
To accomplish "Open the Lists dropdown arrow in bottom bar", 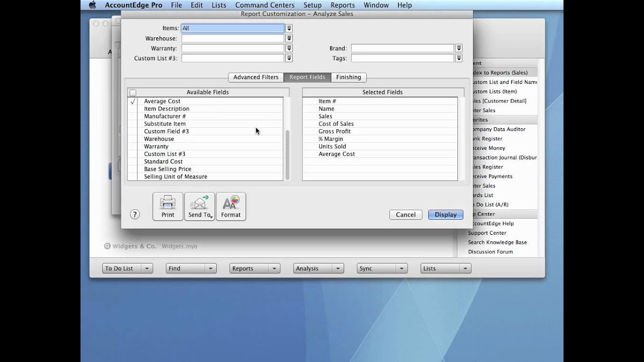I will click(x=466, y=268).
